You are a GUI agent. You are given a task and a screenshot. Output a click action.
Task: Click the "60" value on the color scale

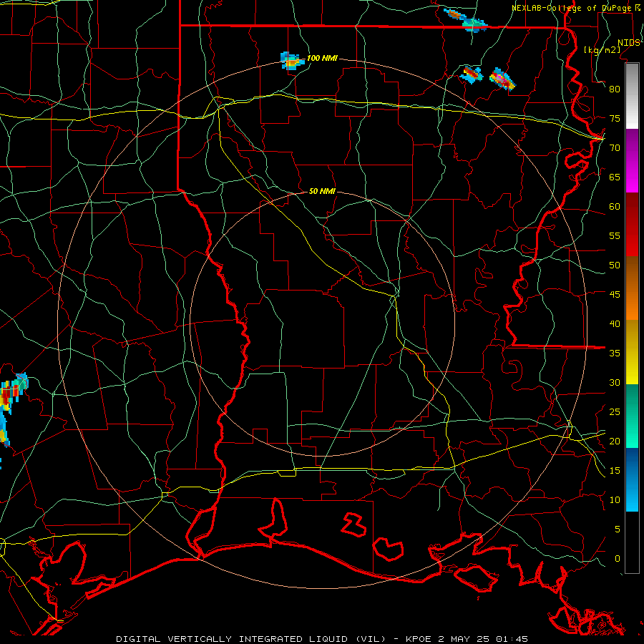tap(615, 207)
